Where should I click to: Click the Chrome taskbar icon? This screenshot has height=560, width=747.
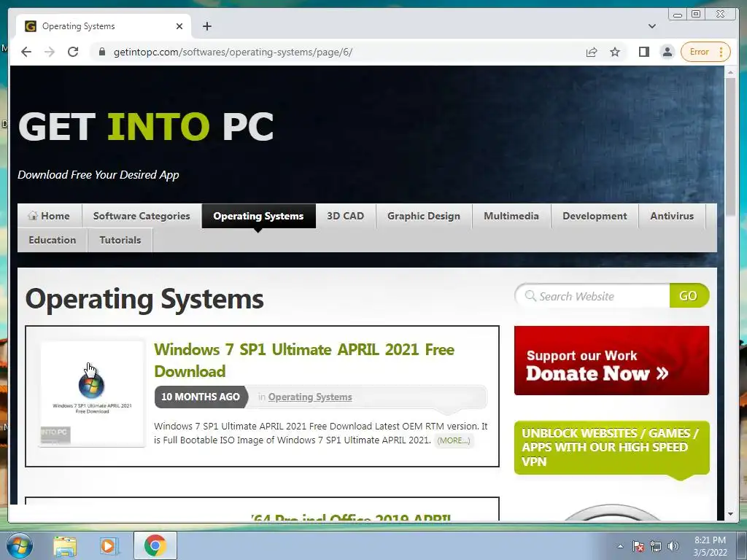point(155,545)
